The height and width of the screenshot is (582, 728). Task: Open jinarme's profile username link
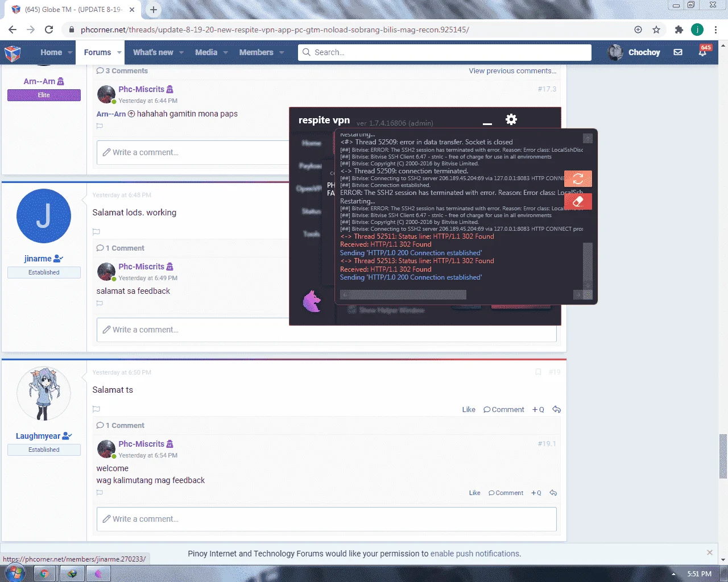click(38, 259)
